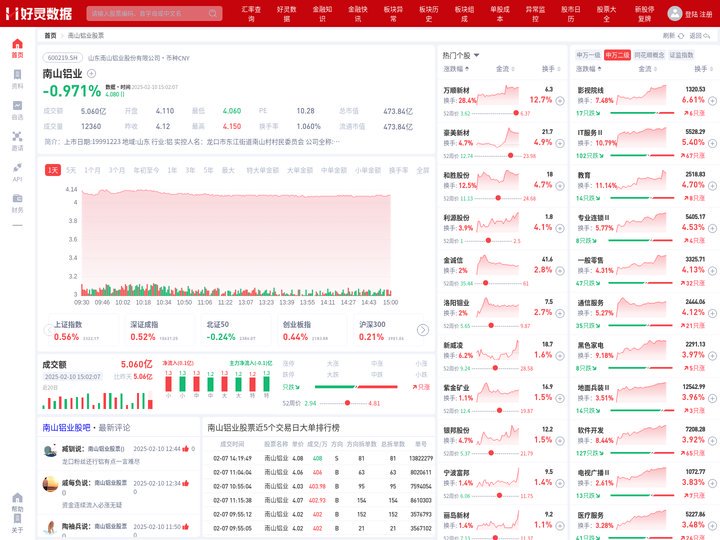Screen dimensions: 720x540
Task: Open 汇率查询 in top navigation
Action: (251, 14)
